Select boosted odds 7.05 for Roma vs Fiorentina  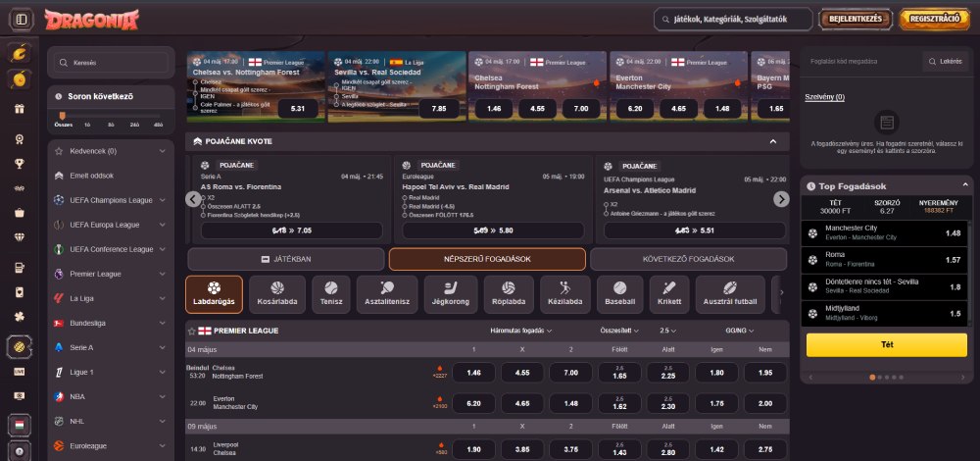pos(292,230)
